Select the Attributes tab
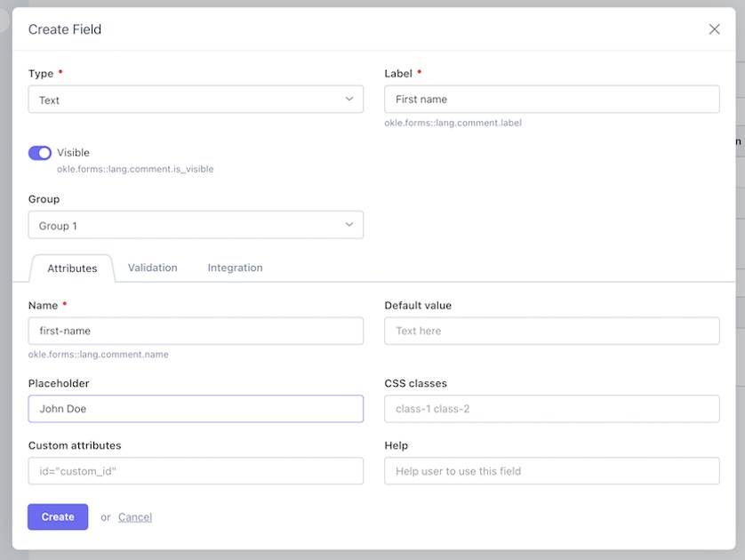Viewport: 745px width, 560px height. pyautogui.click(x=72, y=268)
